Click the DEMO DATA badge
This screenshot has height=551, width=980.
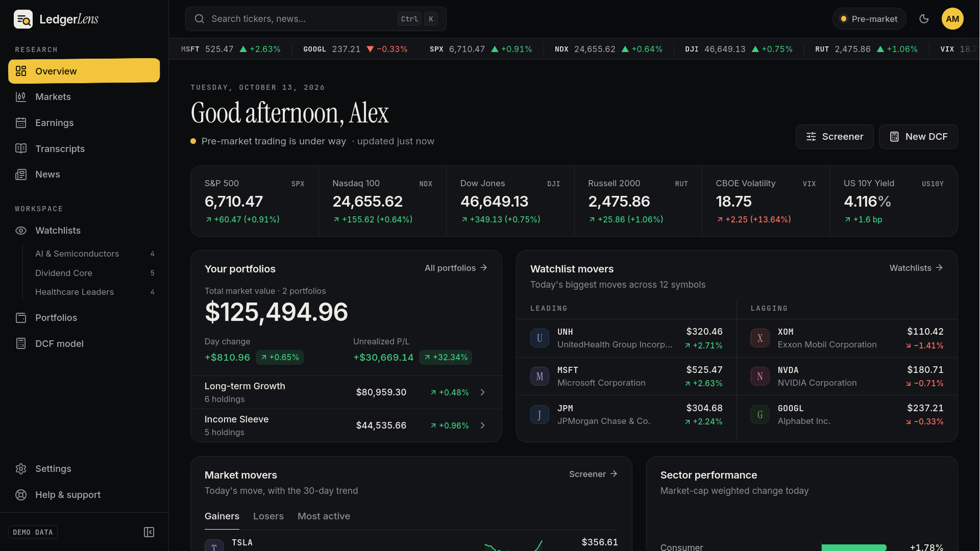[x=33, y=532]
